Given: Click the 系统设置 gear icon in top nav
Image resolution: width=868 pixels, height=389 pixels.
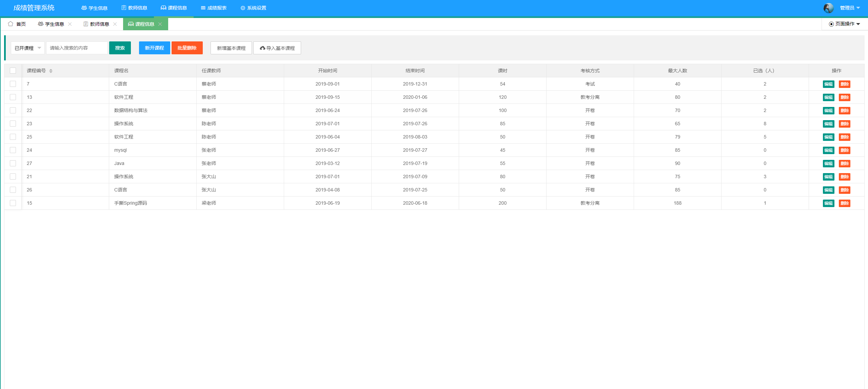Looking at the screenshot, I should click(243, 8).
